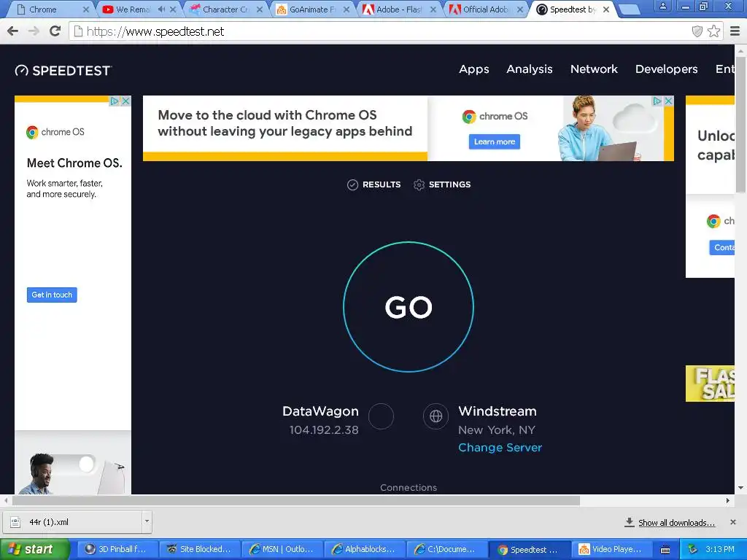Screen dimensions: 747x560
Task: Click the taskbar clock 3:13 PM
Action: tap(720, 550)
